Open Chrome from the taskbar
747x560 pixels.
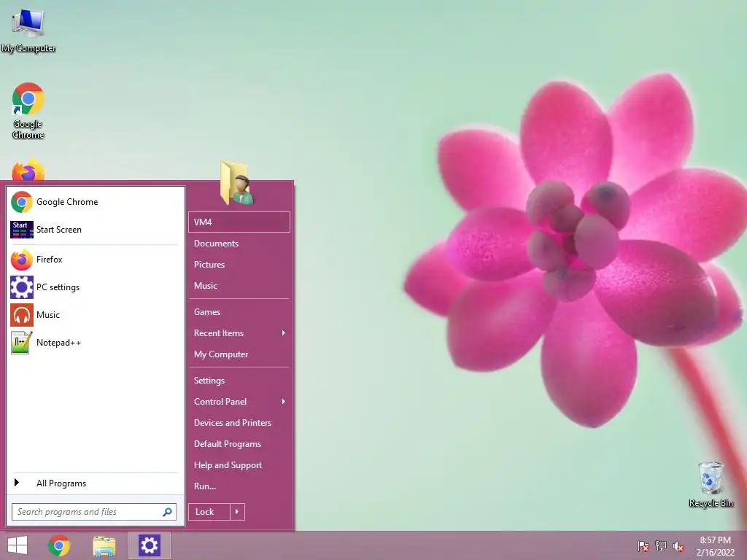point(59,545)
